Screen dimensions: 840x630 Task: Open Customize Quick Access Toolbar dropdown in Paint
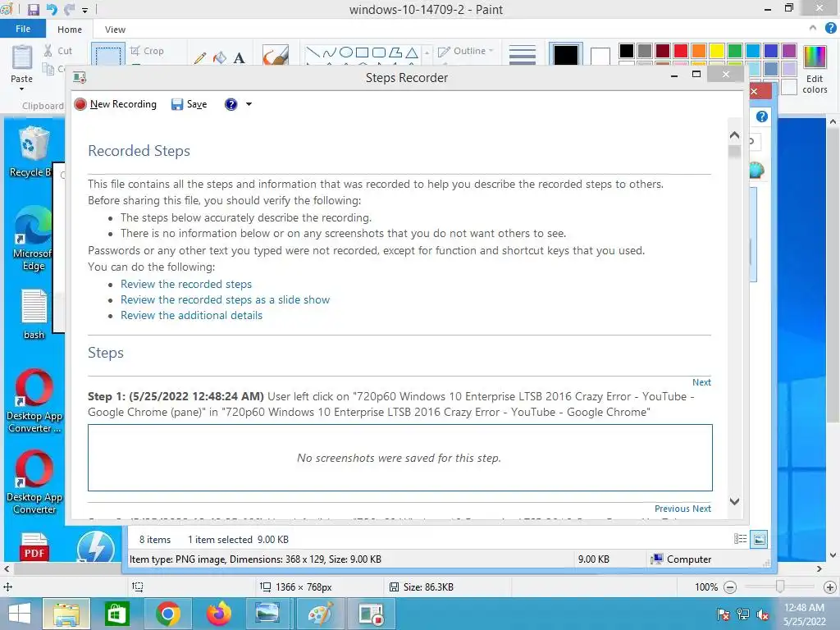(x=84, y=10)
